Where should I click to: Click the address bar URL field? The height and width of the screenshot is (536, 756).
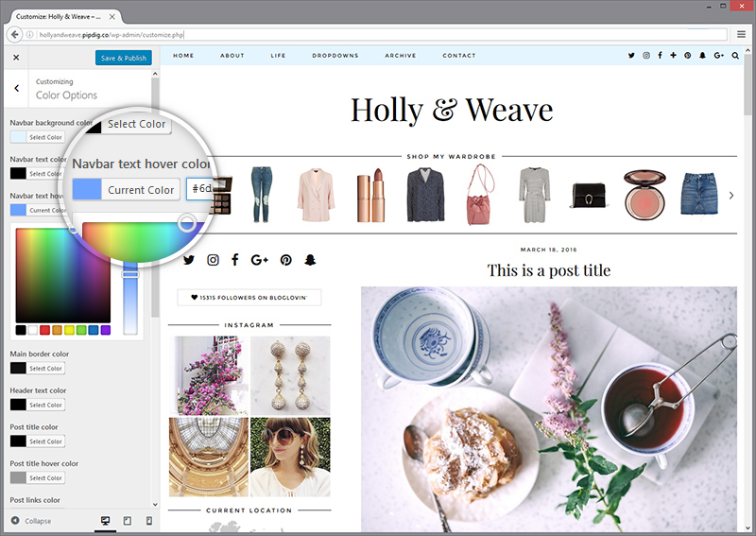click(x=381, y=35)
